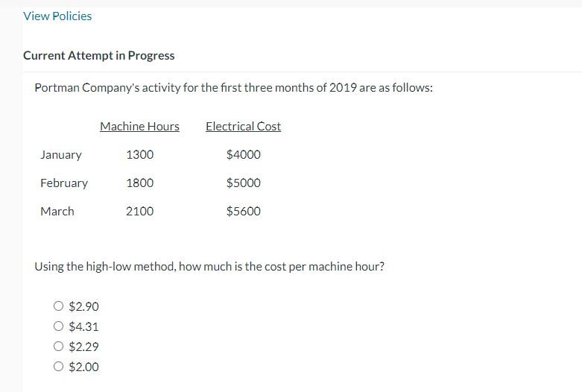582x392 pixels.
Task: Click the March row label
Action: tap(57, 211)
